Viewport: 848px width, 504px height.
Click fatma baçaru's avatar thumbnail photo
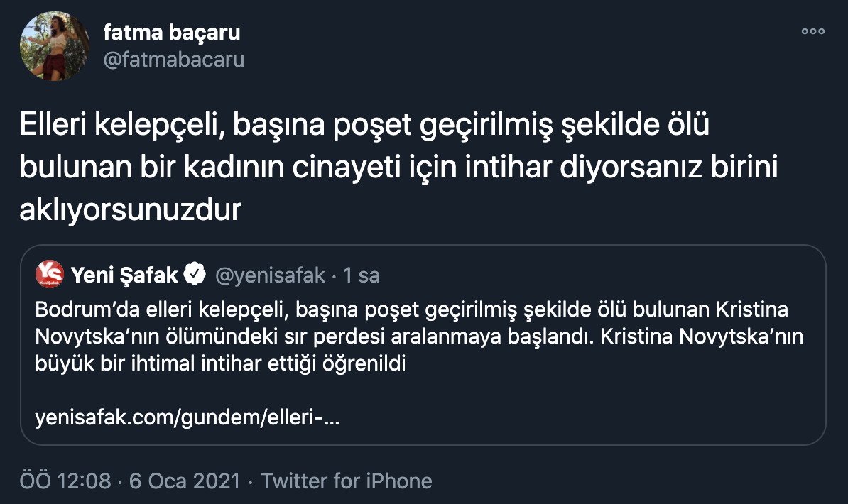(55, 45)
